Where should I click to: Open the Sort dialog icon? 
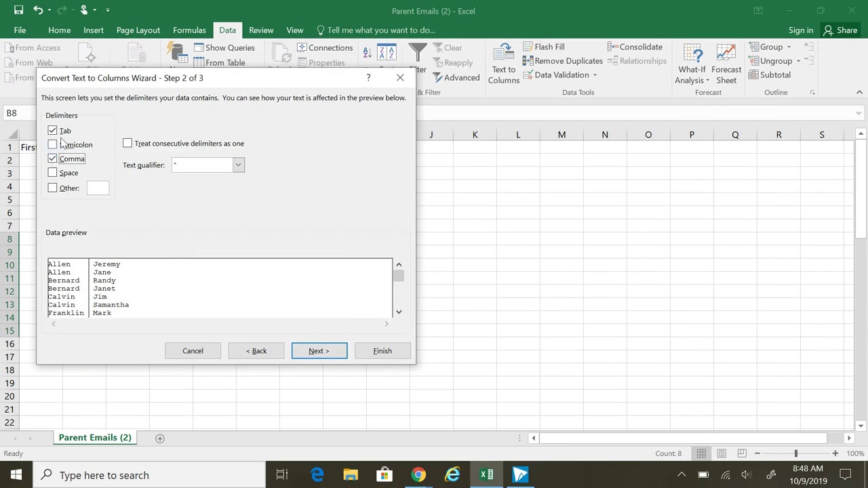coord(387,53)
